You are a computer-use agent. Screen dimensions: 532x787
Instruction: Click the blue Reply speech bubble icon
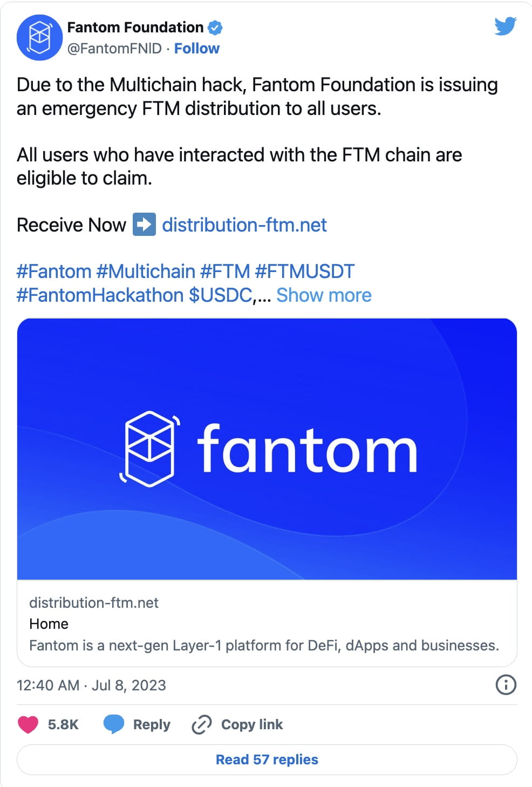115,724
